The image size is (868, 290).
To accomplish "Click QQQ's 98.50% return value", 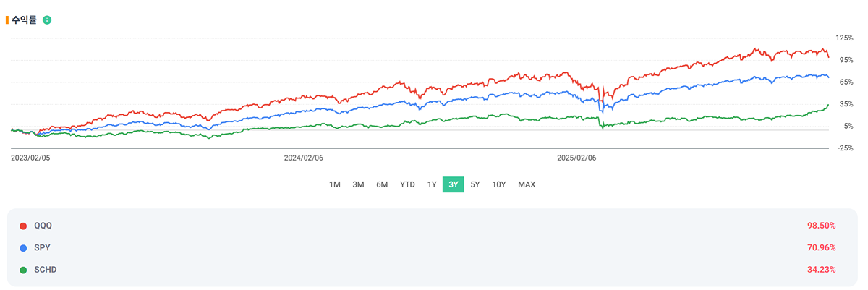I will (821, 226).
